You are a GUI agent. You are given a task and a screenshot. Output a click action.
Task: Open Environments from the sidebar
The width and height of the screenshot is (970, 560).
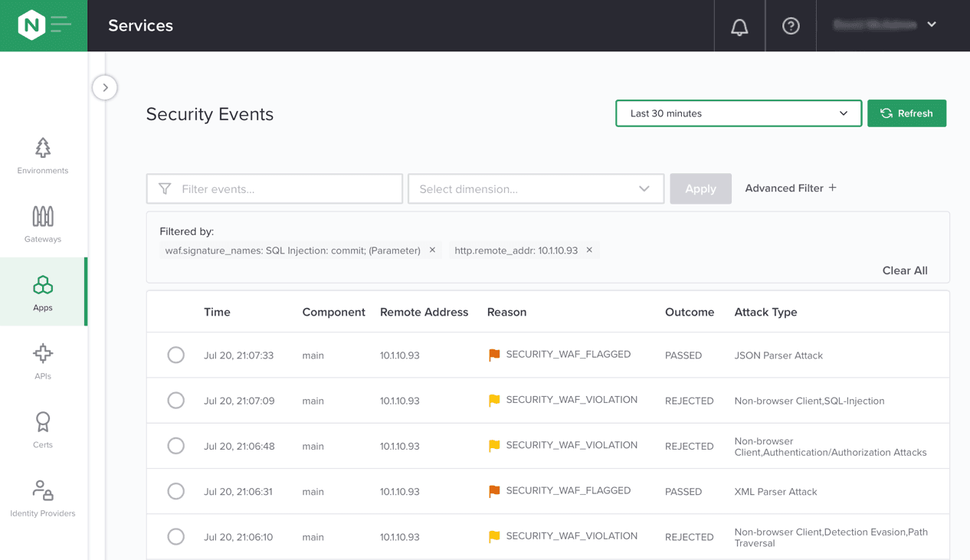(43, 156)
